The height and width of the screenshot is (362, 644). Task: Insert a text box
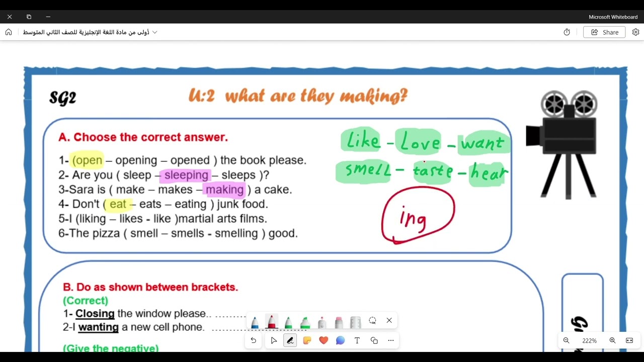pos(357,340)
